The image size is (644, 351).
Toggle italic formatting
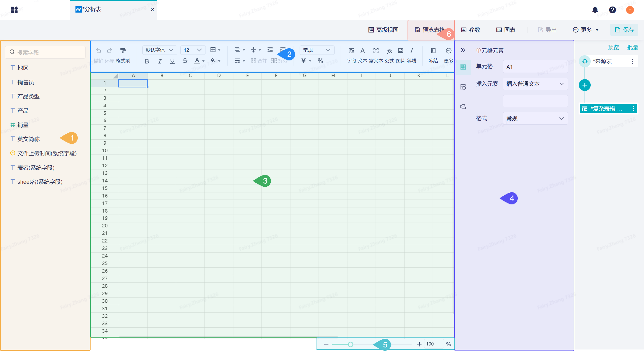tap(159, 61)
